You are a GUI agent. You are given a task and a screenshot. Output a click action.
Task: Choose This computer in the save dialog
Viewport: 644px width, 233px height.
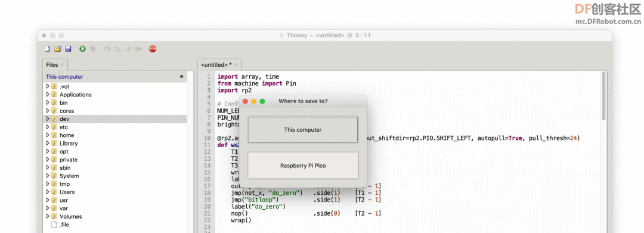(x=303, y=130)
